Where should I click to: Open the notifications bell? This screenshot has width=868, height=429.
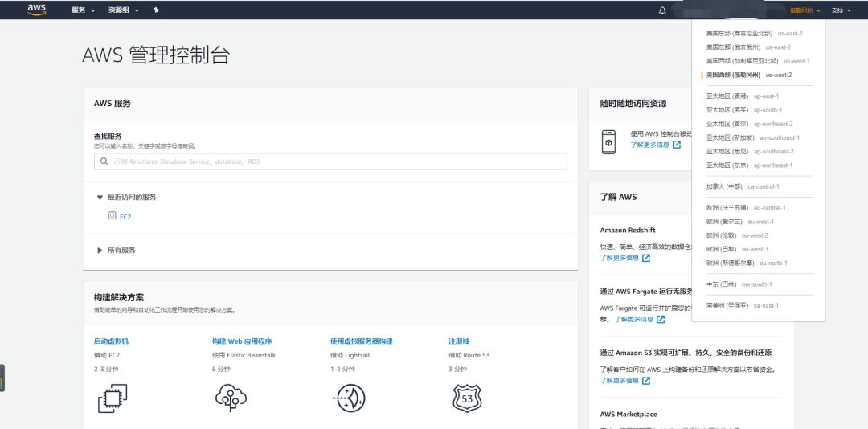click(662, 10)
